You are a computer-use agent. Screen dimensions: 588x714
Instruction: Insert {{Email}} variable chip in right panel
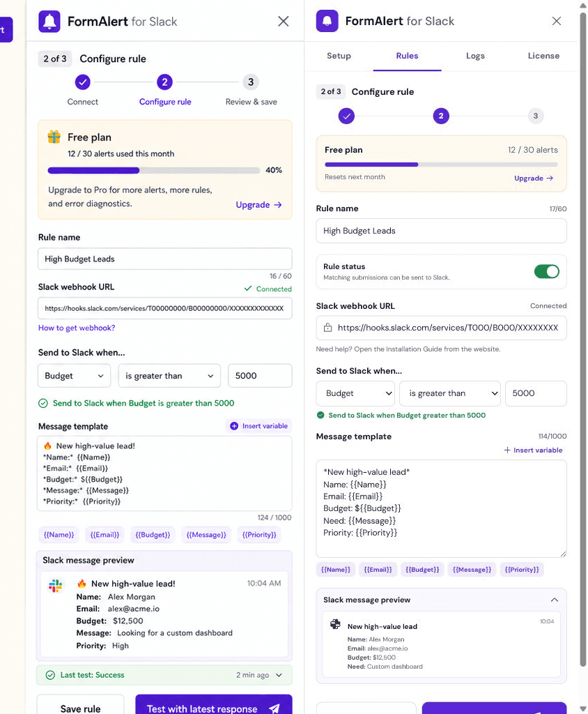coord(378,569)
